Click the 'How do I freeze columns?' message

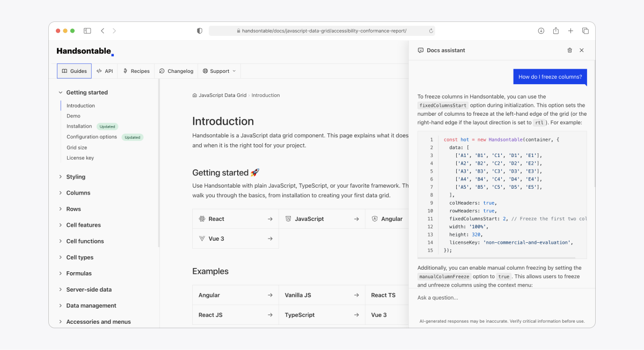[550, 77]
